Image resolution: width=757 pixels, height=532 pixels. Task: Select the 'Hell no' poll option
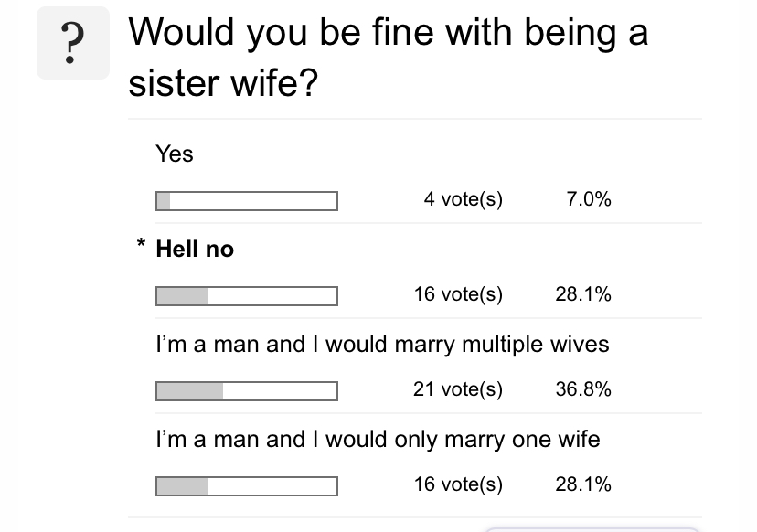(195, 250)
